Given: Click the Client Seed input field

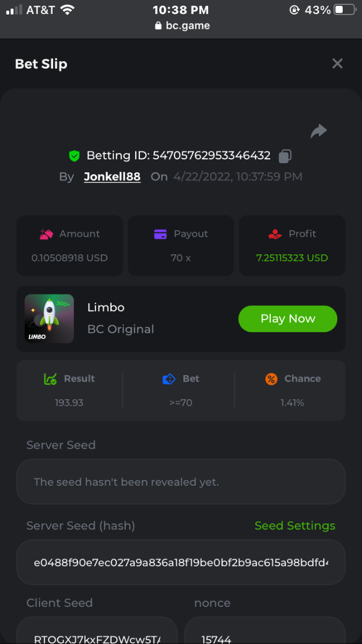Looking at the screenshot, I should [97, 635].
